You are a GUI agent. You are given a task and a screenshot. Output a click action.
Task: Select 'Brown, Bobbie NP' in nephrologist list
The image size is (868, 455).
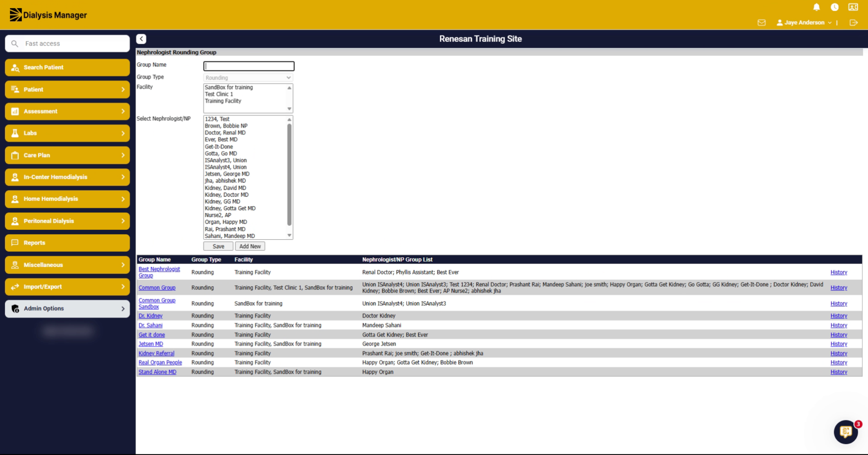click(x=226, y=126)
